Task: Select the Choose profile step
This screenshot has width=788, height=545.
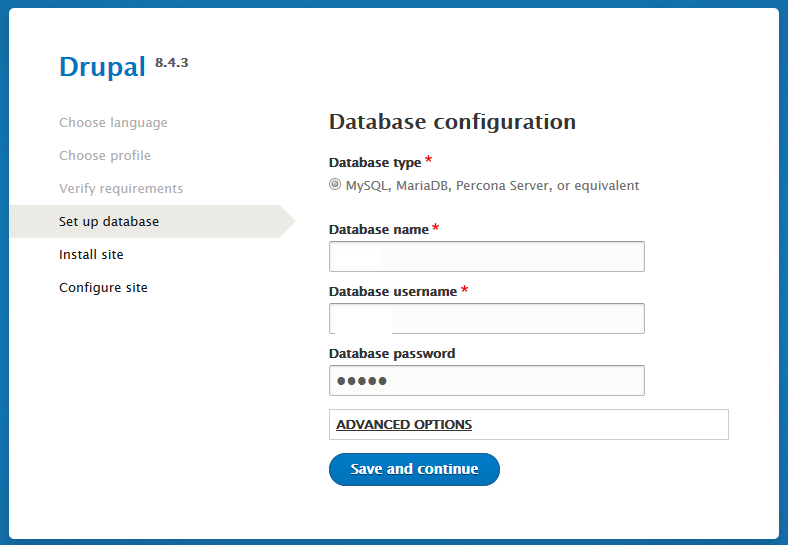Action: (105, 155)
